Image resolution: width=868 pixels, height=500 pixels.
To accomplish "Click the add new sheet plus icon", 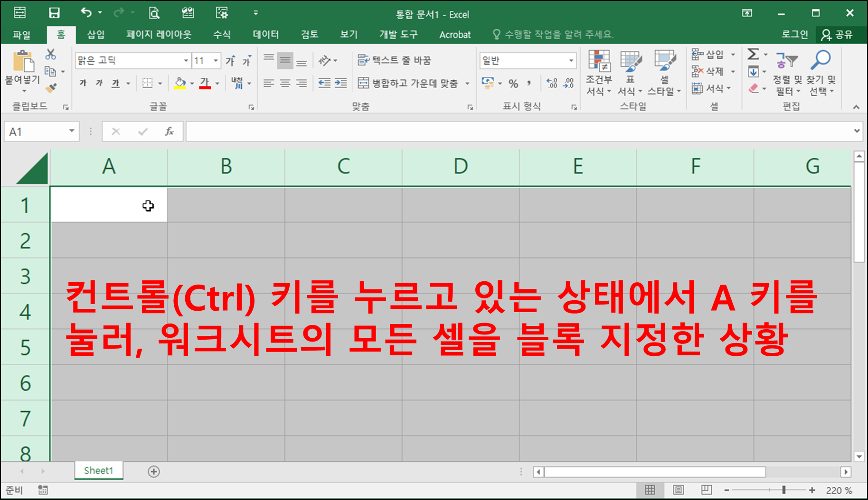I will (x=153, y=472).
